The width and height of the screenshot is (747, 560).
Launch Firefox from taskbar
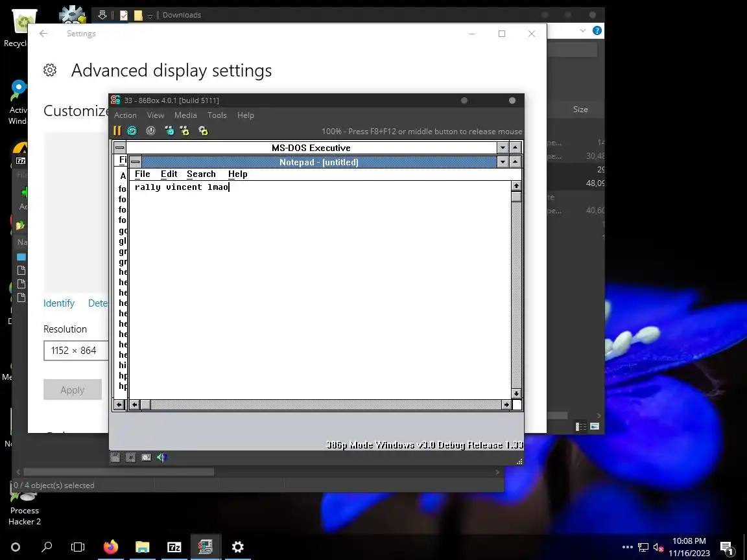[110, 546]
